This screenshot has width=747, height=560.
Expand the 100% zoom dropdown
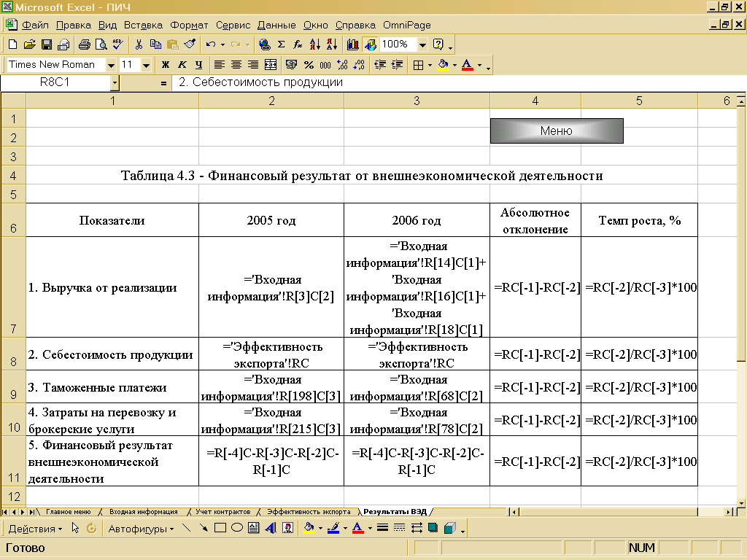tap(422, 44)
